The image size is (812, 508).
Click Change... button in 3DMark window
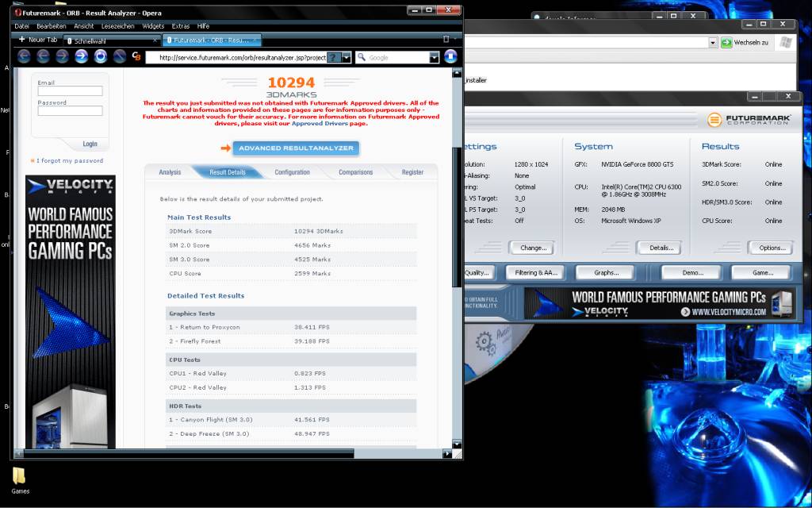click(x=530, y=248)
